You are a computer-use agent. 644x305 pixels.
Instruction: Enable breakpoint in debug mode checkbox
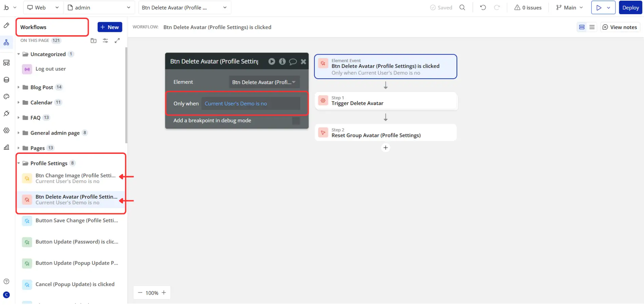coord(296,121)
